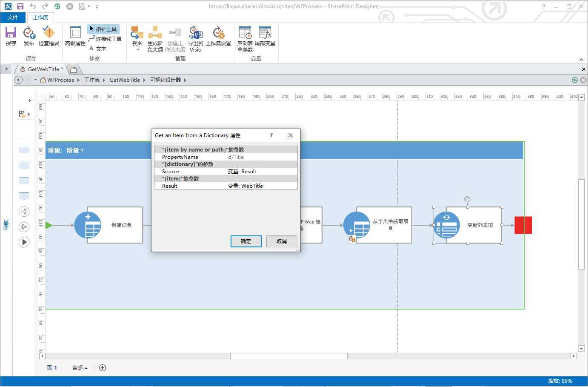Screen dimensions: 588x387
Task: Expand the shapes pane chevron
Action: [29, 100]
